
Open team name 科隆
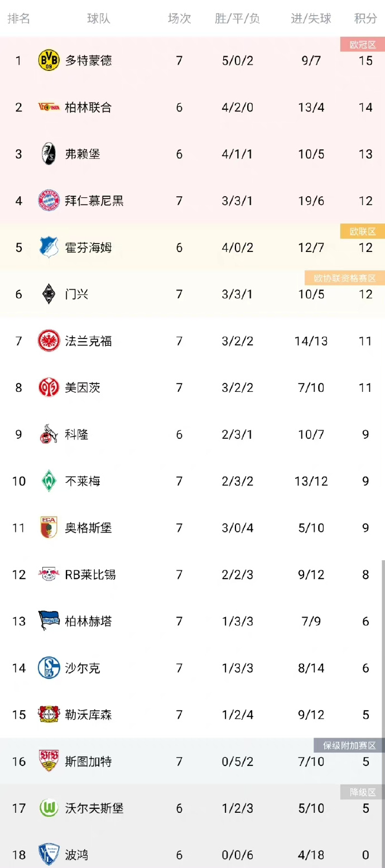(76, 434)
